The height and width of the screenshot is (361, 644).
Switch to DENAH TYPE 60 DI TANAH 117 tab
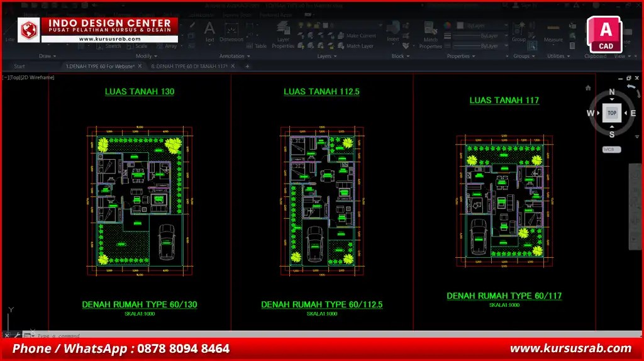point(189,66)
